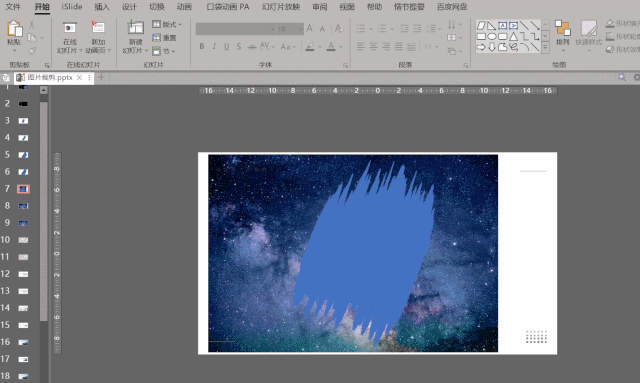Open the 版式 layout dropdown
Viewport: 640px width, 383px height.
coord(167,24)
